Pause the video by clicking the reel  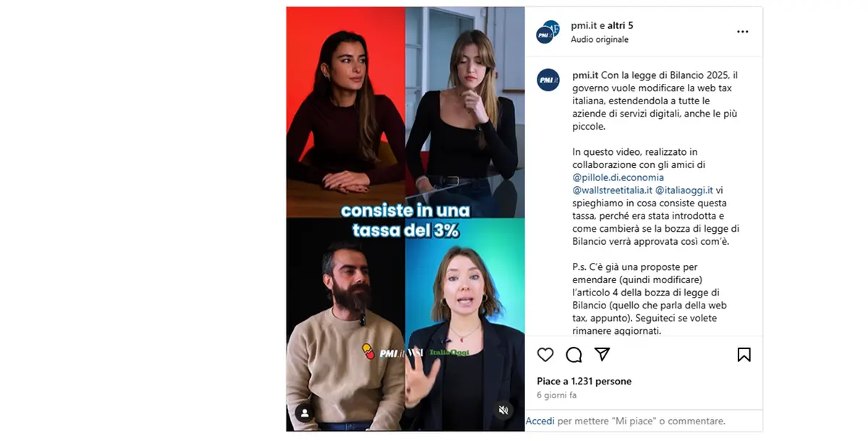[405, 219]
